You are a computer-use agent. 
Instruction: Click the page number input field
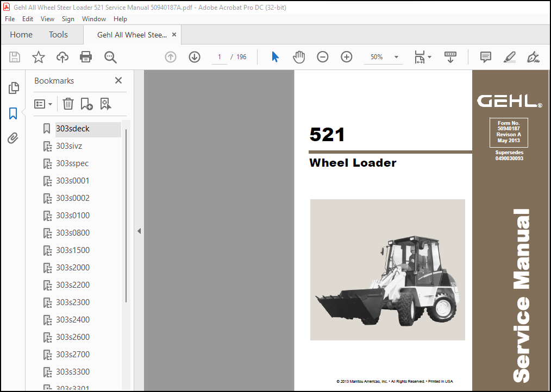tap(220, 57)
